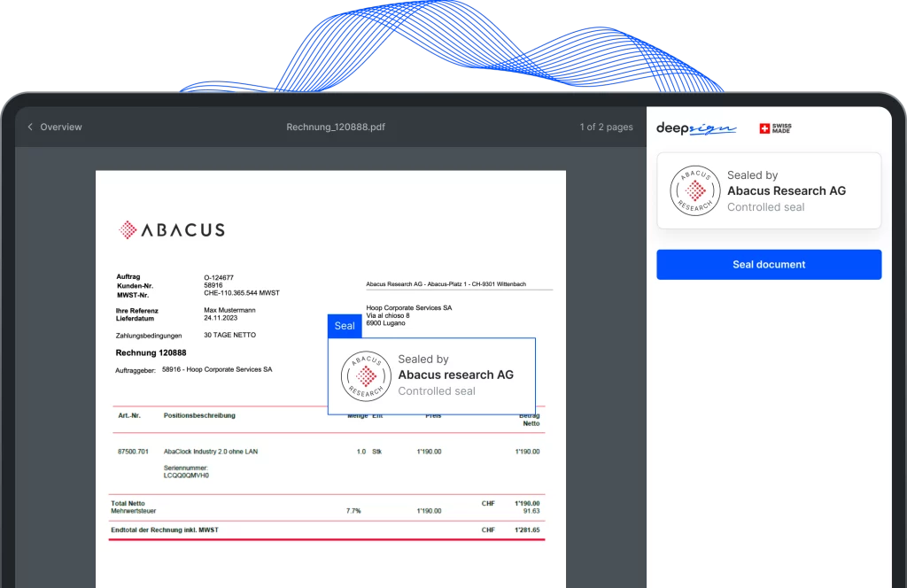Click the 'Total Netto' summary label
This screenshot has width=907, height=588.
128,503
